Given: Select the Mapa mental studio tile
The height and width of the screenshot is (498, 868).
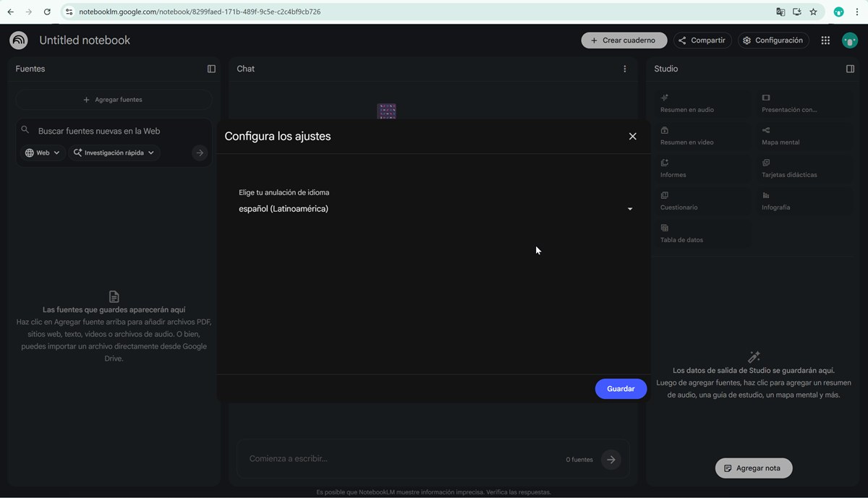Looking at the screenshot, I should pyautogui.click(x=801, y=136).
